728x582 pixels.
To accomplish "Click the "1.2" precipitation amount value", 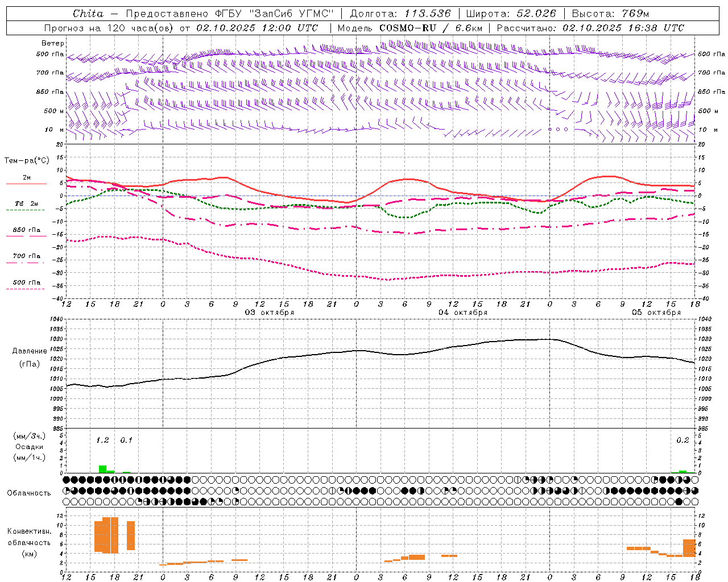I will point(102,440).
